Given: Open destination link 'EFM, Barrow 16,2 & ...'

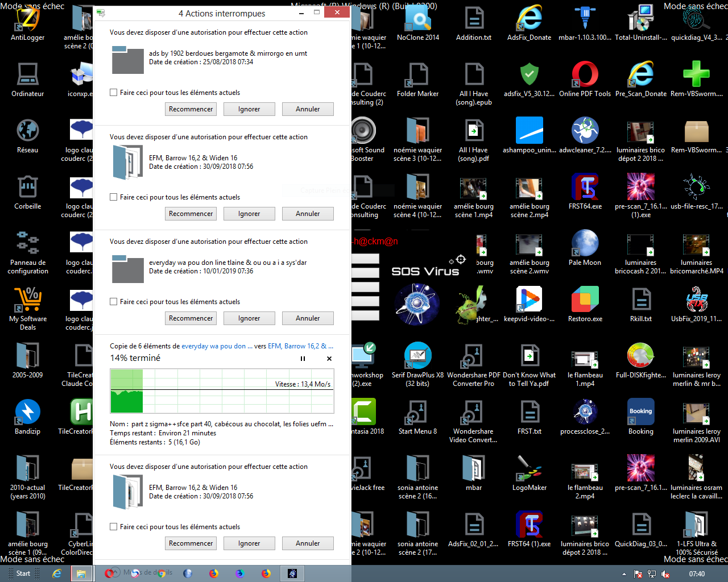Looking at the screenshot, I should point(300,346).
